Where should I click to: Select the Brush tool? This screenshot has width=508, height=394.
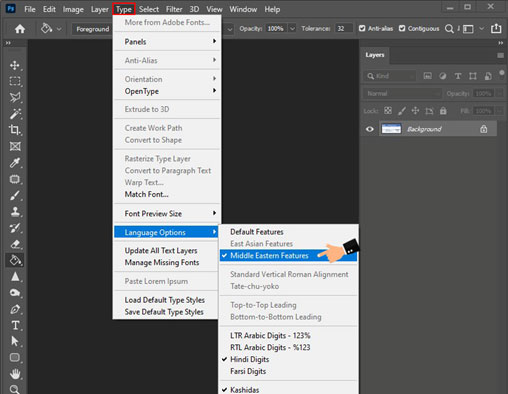click(15, 195)
